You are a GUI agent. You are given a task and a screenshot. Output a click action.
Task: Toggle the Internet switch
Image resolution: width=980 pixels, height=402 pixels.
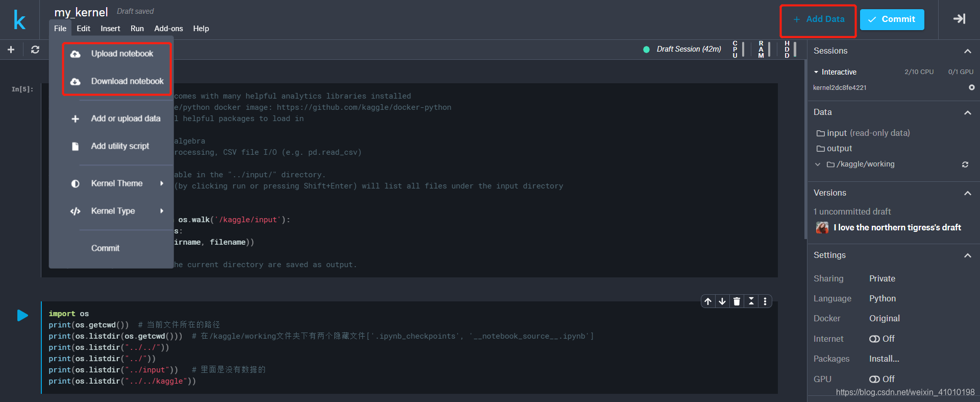pyautogui.click(x=874, y=339)
